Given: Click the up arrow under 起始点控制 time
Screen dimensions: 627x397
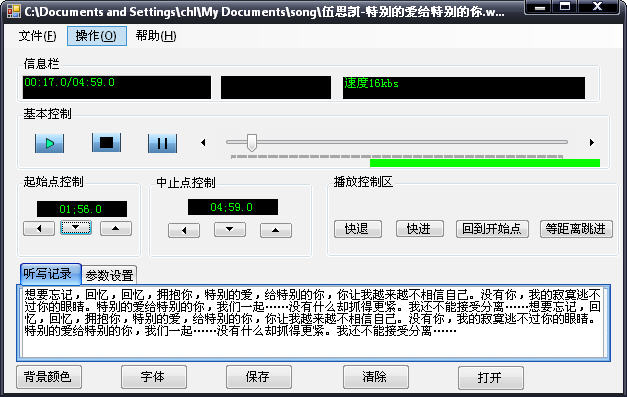Looking at the screenshot, I should click(116, 228).
